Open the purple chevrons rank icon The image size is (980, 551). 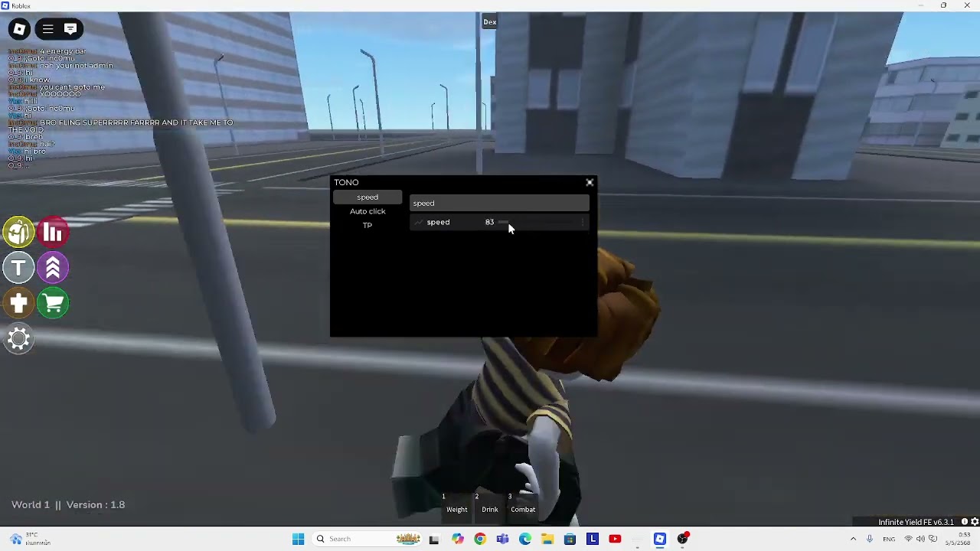(53, 268)
